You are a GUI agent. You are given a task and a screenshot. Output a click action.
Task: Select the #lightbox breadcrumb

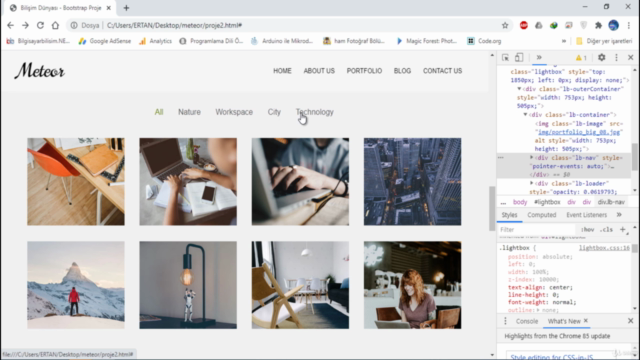(x=547, y=202)
